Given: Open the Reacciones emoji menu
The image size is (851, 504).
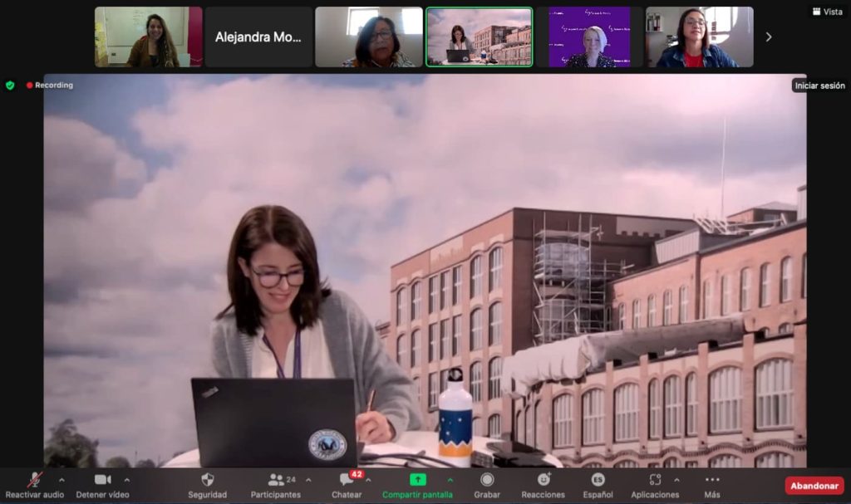Looking at the screenshot, I should click(x=544, y=480).
